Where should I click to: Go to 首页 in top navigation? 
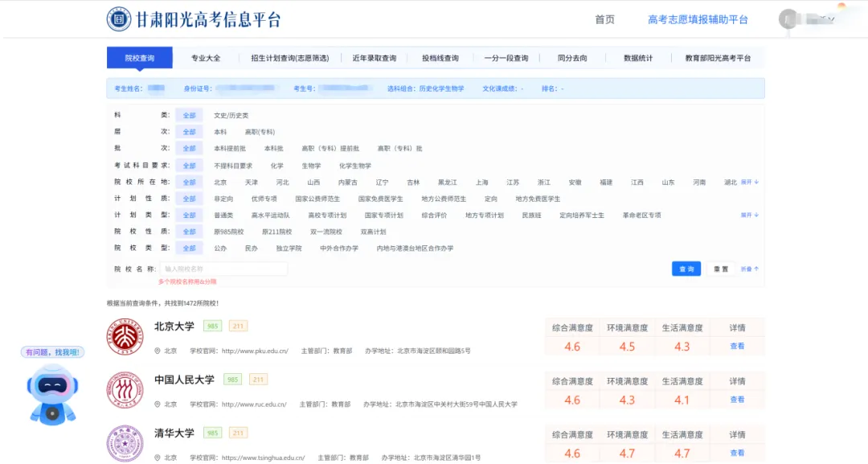[x=604, y=19]
